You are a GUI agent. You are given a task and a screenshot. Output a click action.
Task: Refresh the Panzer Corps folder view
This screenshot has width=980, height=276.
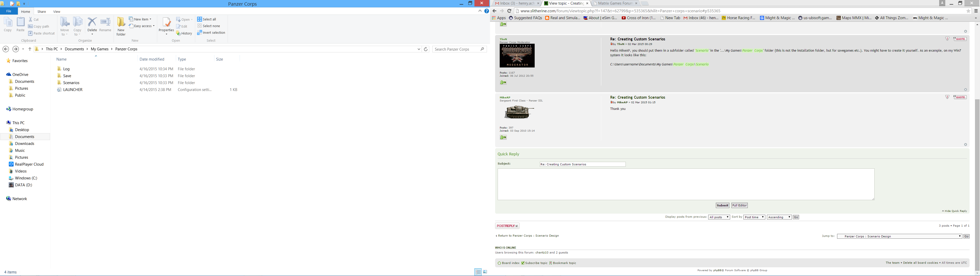pos(426,49)
